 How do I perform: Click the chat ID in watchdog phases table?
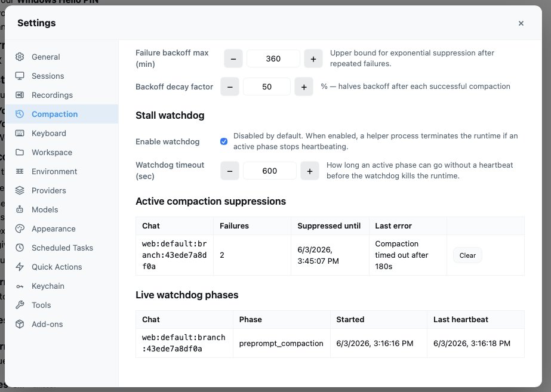[x=184, y=343]
